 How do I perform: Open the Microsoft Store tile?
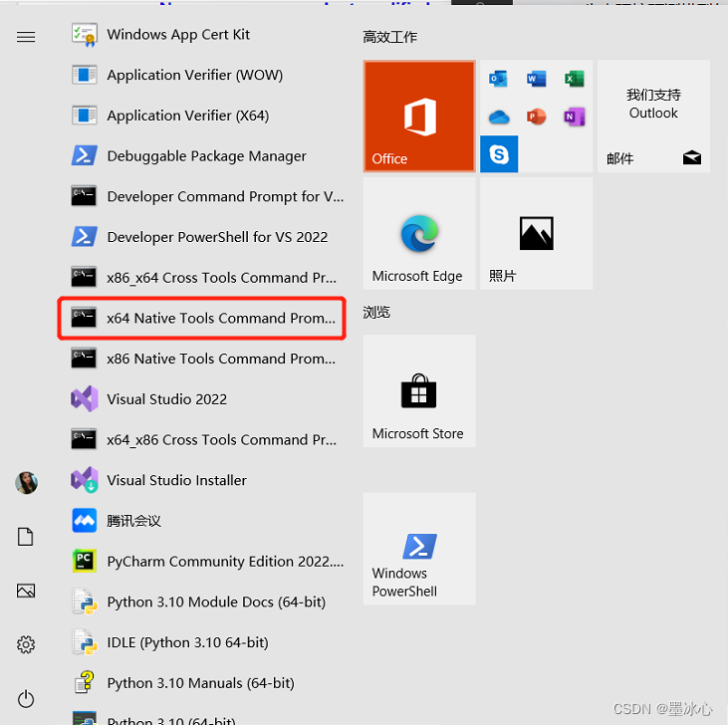tap(419, 390)
